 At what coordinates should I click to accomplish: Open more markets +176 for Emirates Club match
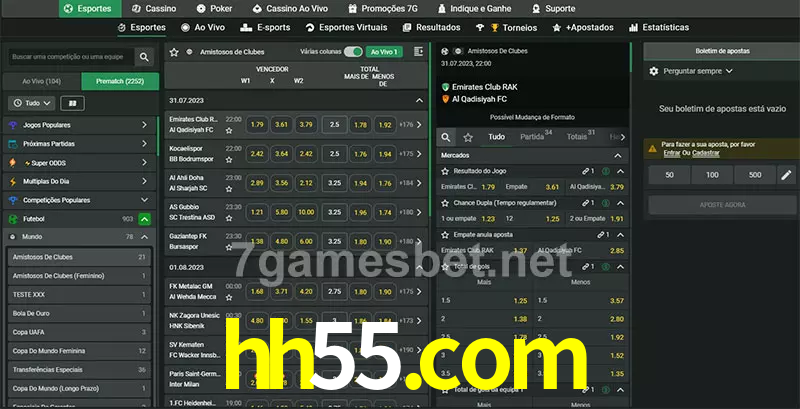click(x=410, y=124)
